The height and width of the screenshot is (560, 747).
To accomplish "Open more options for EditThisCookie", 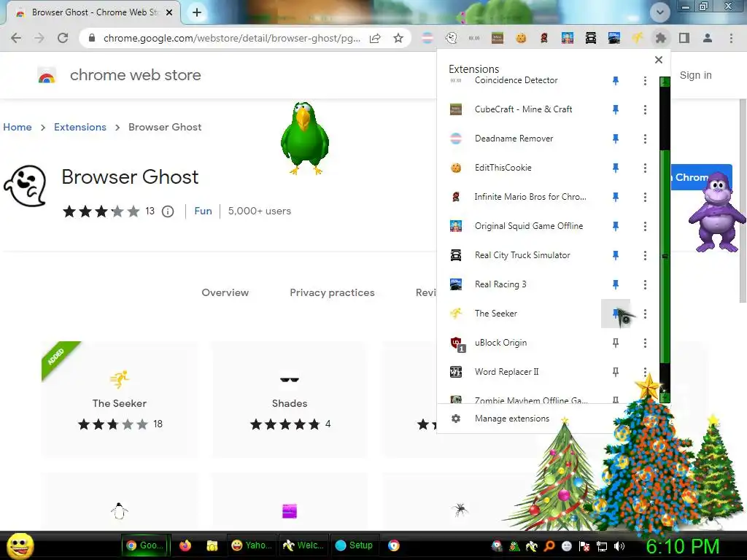I will click(x=645, y=168).
